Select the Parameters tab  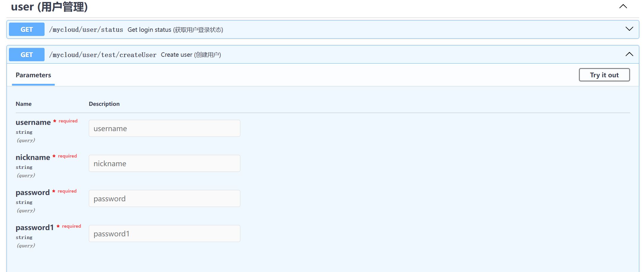point(33,75)
